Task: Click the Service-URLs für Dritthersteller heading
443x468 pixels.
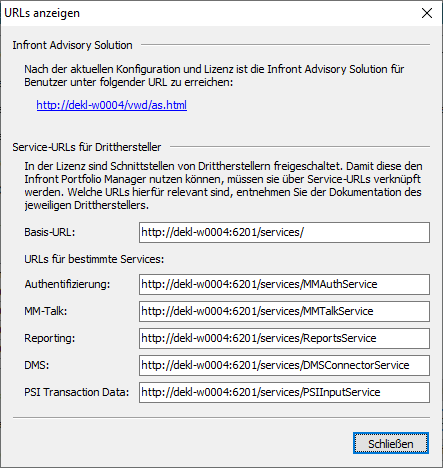Action: click(87, 147)
